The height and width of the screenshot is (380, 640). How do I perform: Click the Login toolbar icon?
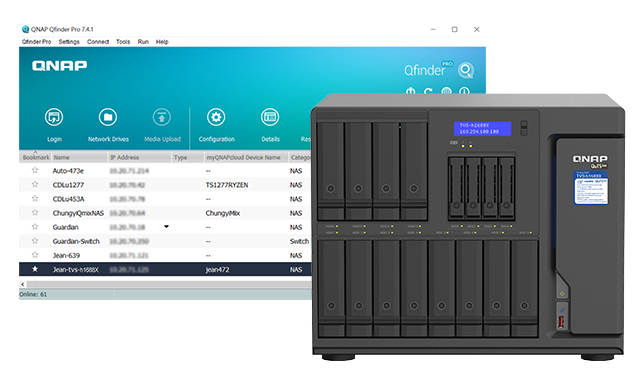[54, 117]
